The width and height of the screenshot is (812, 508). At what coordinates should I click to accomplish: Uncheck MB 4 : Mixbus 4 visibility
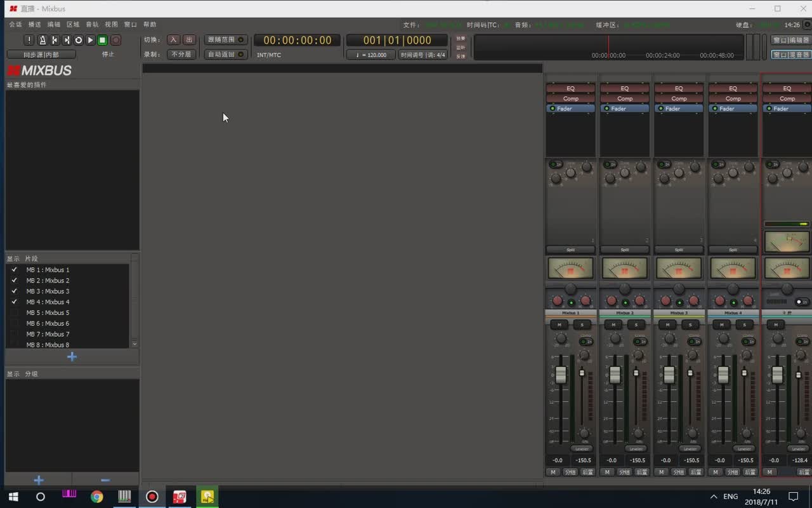coord(14,302)
